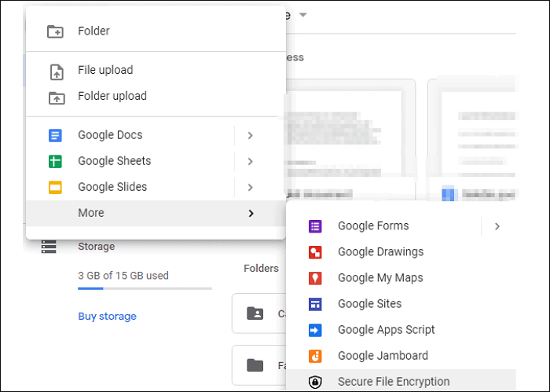Click the storage usage progress bar
This screenshot has height=392, width=550.
(145, 288)
